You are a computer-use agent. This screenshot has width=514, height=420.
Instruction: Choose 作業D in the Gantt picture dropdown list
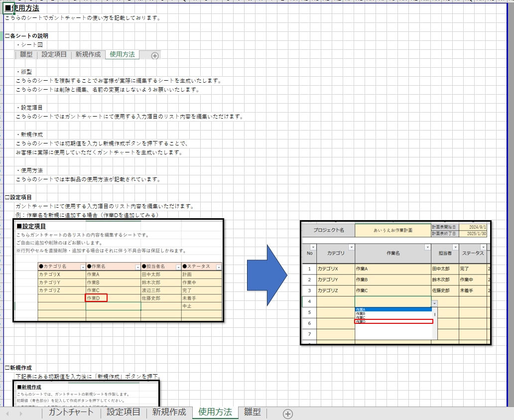[393, 322]
